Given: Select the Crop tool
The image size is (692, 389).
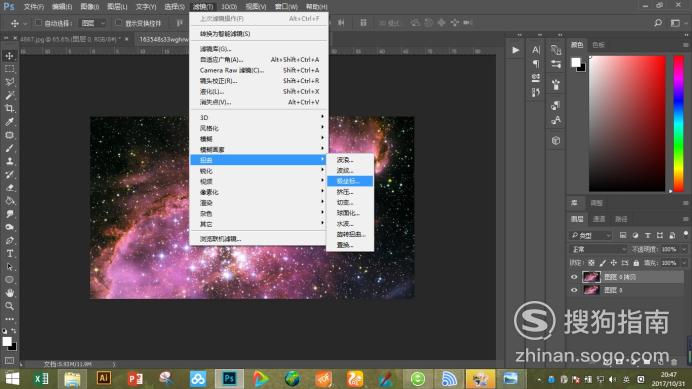Looking at the screenshot, I should click(x=9, y=109).
